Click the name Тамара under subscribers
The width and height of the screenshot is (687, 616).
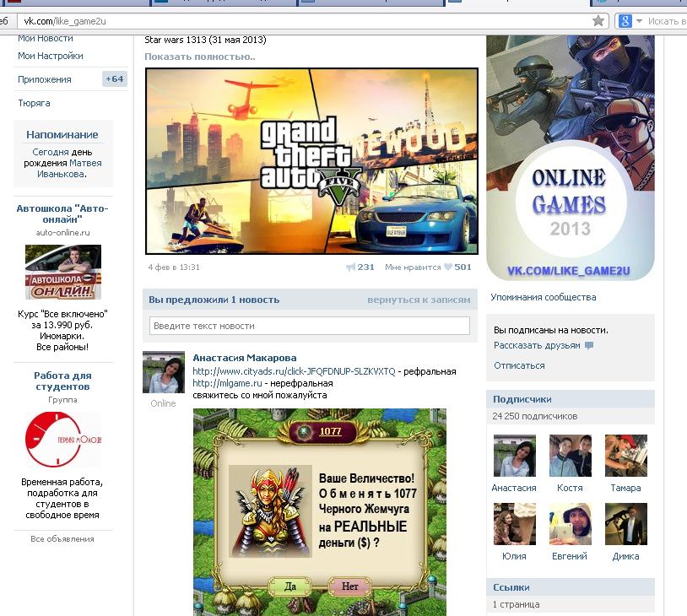click(x=625, y=488)
